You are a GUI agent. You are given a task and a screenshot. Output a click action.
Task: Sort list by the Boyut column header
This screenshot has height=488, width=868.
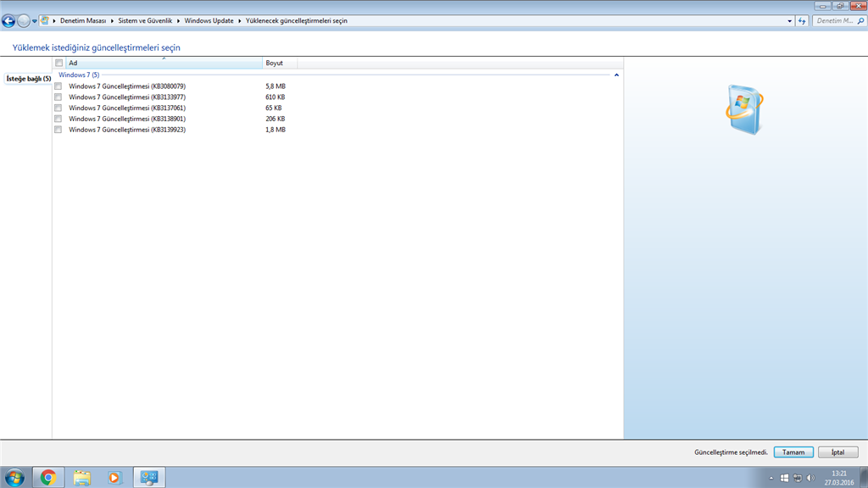pos(280,63)
